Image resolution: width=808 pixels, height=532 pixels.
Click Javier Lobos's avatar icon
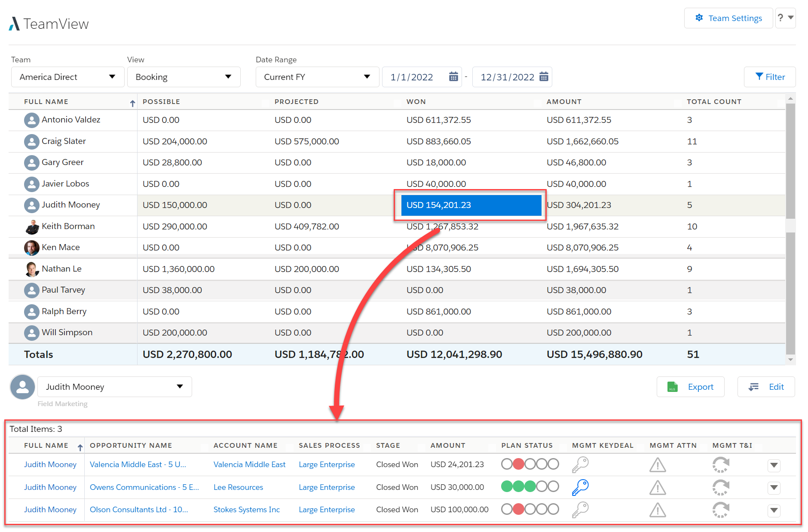(31, 184)
